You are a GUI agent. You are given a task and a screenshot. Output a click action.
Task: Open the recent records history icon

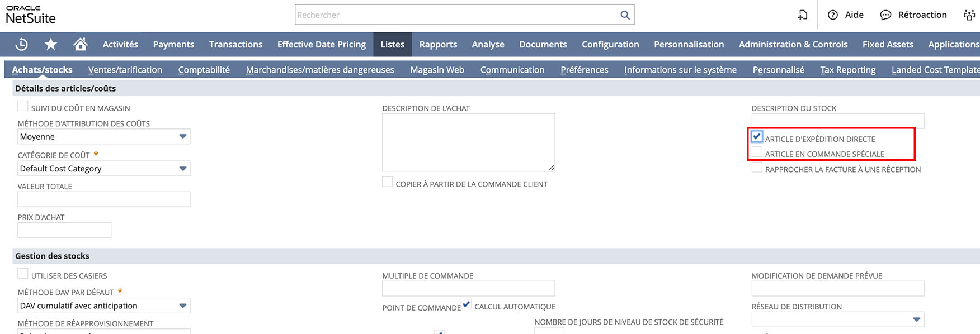22,44
